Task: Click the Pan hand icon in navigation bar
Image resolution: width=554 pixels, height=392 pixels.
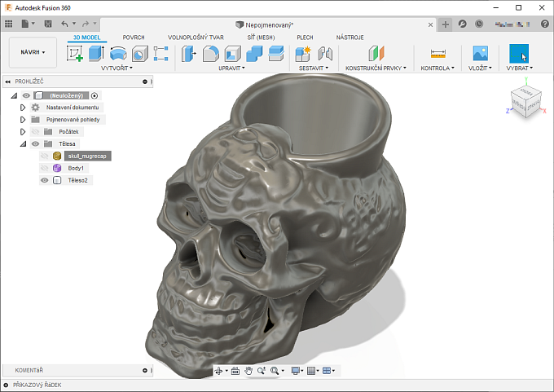Action: (248, 371)
